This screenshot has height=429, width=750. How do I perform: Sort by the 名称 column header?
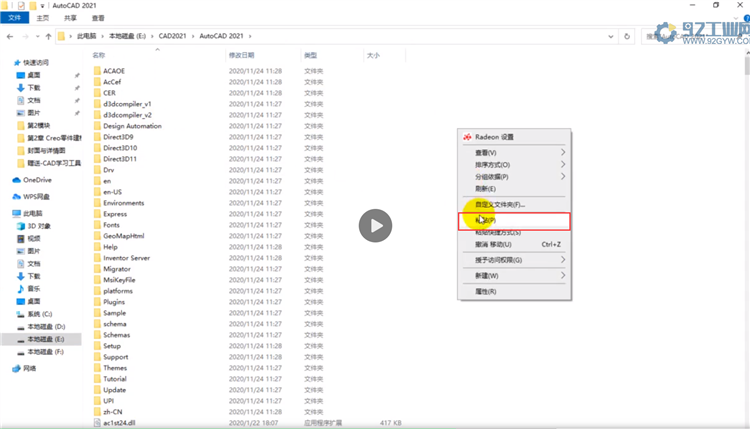99,55
